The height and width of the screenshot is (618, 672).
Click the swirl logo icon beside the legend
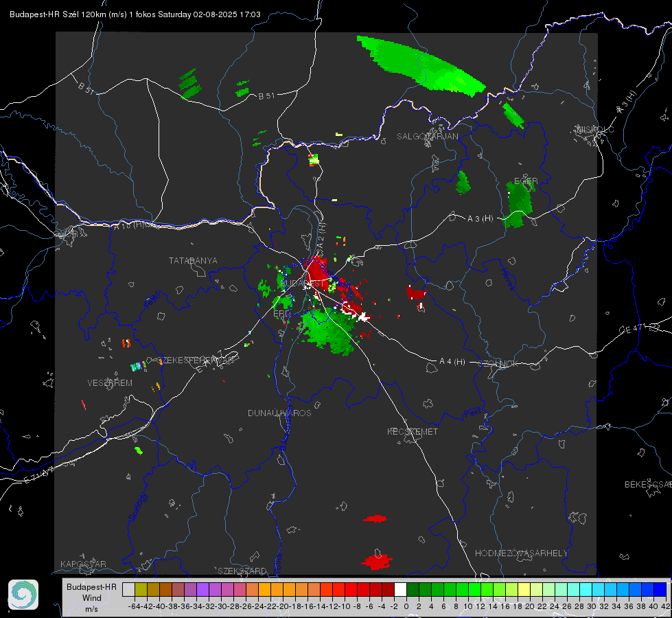click(23, 595)
